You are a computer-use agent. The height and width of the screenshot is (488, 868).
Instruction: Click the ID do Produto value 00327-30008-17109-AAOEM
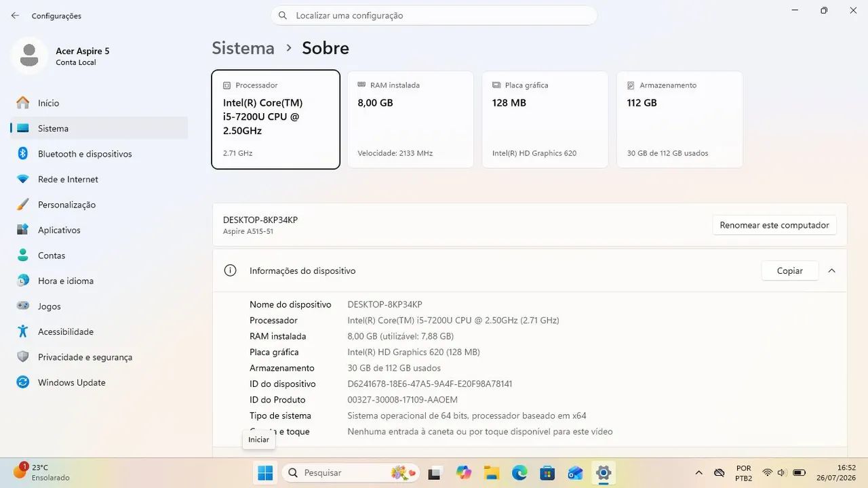pos(402,400)
